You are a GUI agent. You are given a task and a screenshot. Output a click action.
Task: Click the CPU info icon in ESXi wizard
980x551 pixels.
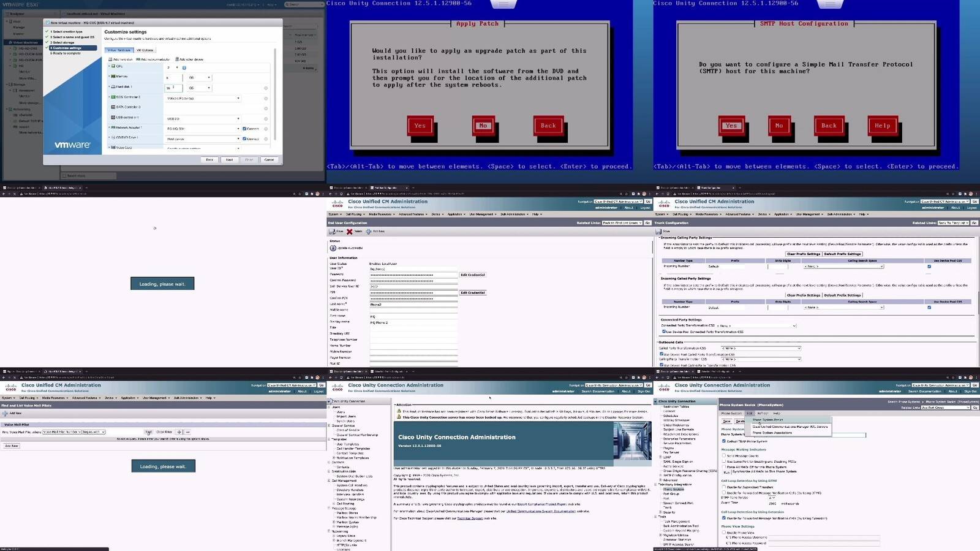tap(184, 67)
